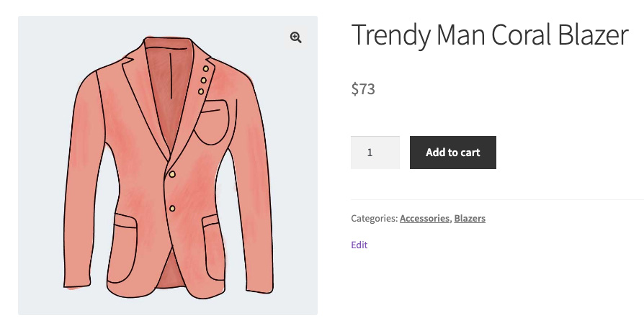The height and width of the screenshot is (331, 644).
Task: Click the magnifier zoom icon on the image
Action: pyautogui.click(x=295, y=38)
